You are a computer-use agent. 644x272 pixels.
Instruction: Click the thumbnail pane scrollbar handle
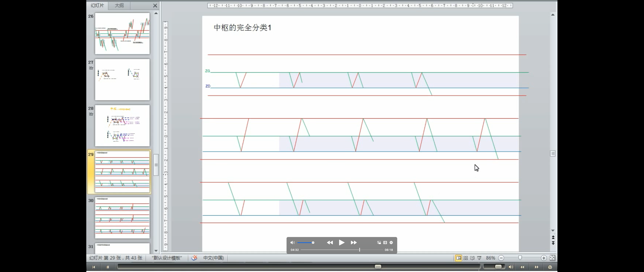(x=156, y=165)
